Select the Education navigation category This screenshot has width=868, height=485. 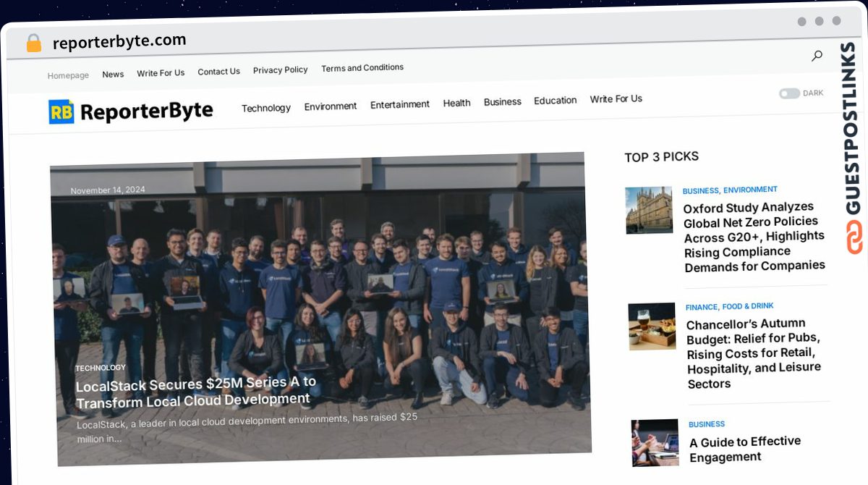click(x=556, y=100)
